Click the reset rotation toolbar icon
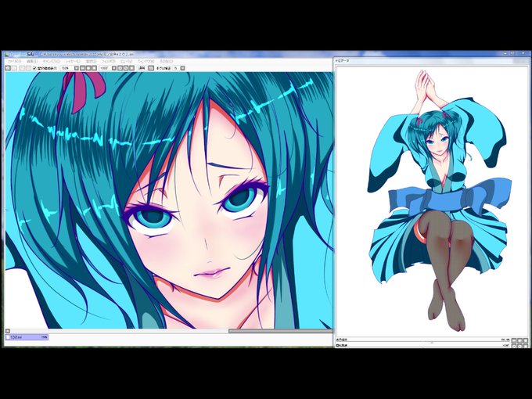532x399 pixels. pyautogui.click(x=131, y=68)
